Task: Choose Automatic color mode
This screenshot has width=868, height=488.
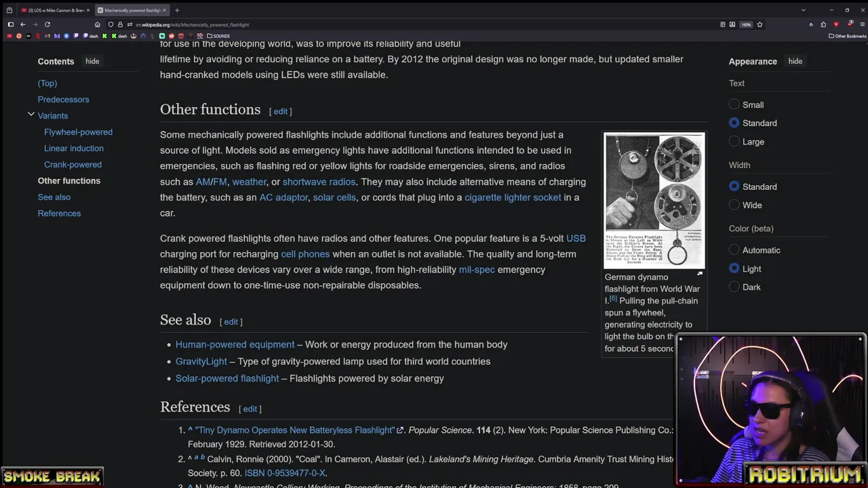Action: tap(734, 250)
